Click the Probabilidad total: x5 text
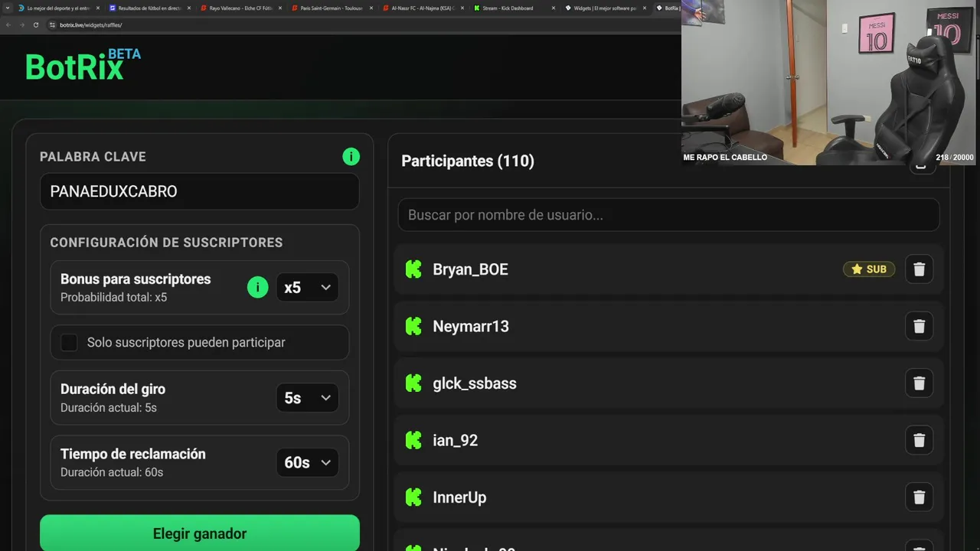 [x=113, y=298]
